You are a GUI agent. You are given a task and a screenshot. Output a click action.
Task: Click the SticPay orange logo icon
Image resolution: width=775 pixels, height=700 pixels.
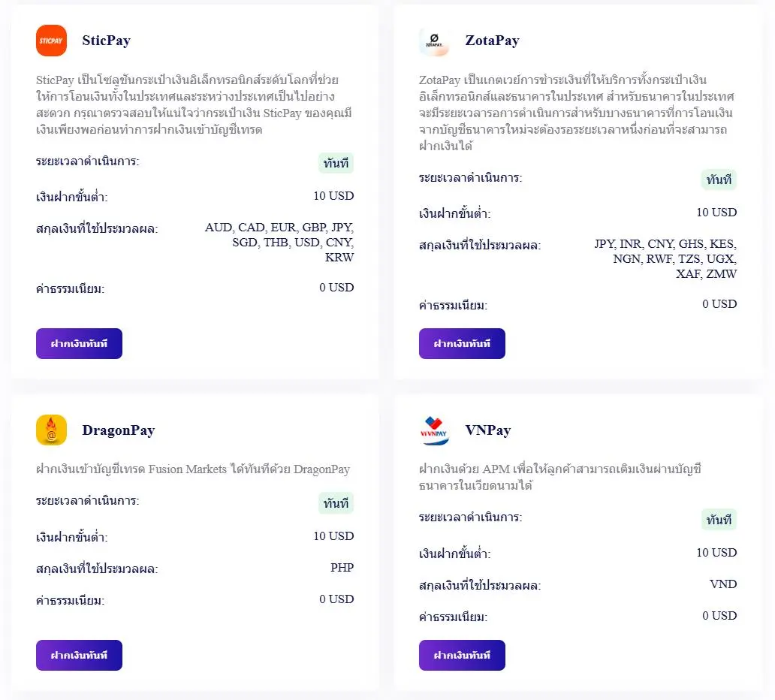tap(51, 41)
